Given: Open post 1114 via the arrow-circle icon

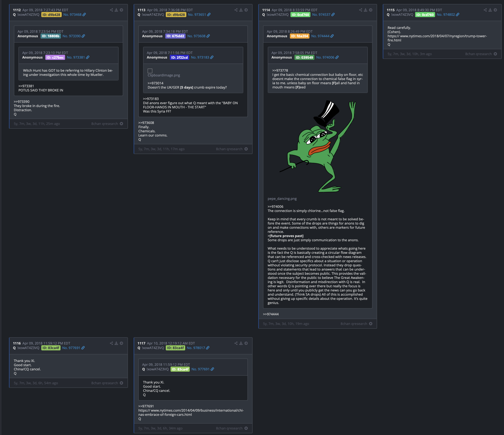Looking at the screenshot, I should [370, 10].
